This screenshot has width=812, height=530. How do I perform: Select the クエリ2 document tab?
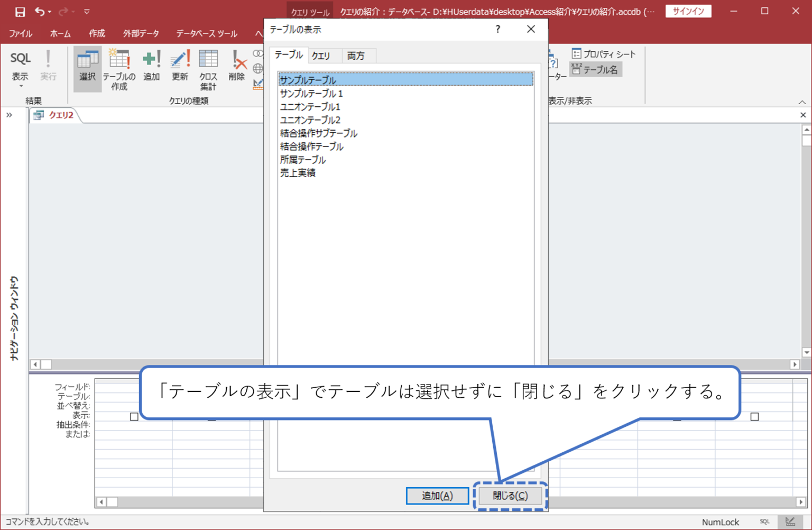coord(55,115)
